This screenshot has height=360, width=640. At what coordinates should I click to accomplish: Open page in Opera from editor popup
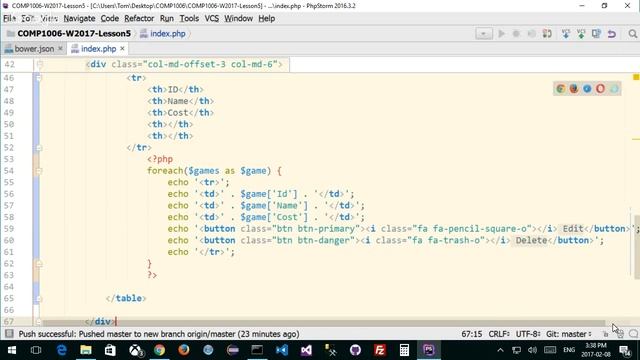[x=600, y=89]
